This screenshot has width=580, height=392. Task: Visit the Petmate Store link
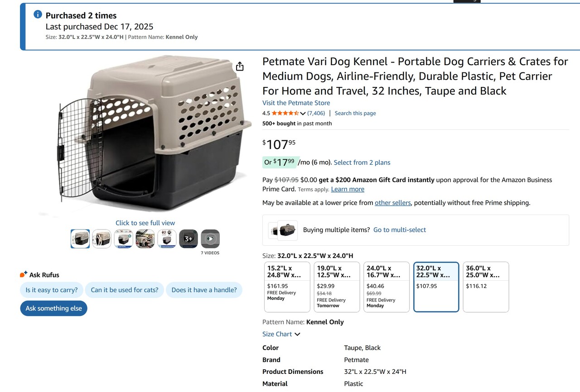(296, 103)
